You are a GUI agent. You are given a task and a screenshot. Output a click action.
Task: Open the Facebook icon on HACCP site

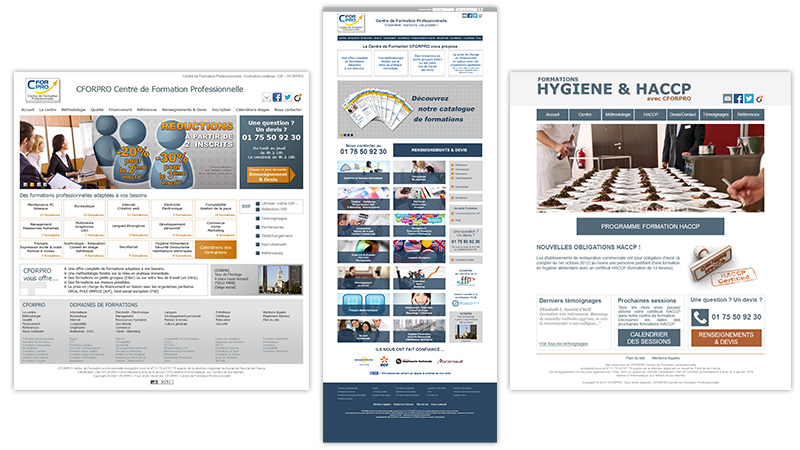pyautogui.click(x=738, y=98)
